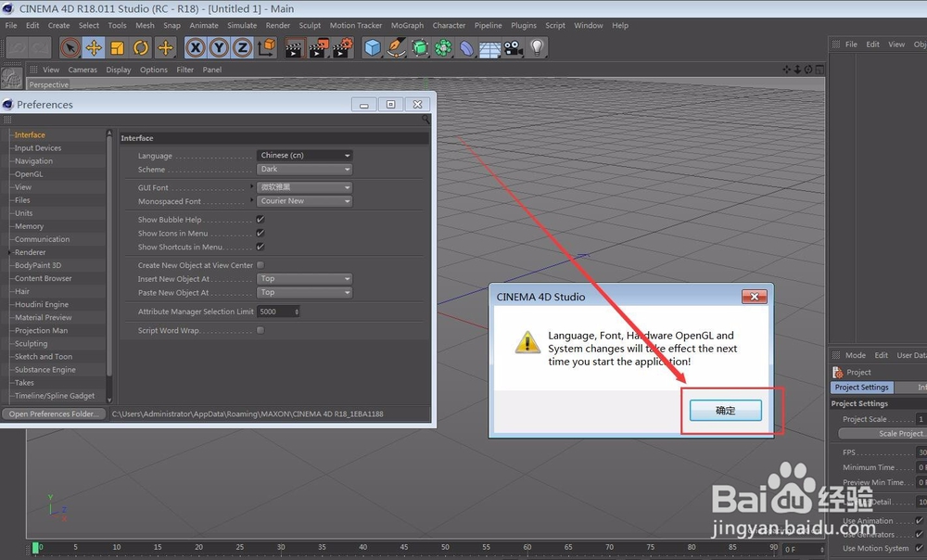Select Memory preferences category
Image resolution: width=927 pixels, height=560 pixels.
(29, 226)
